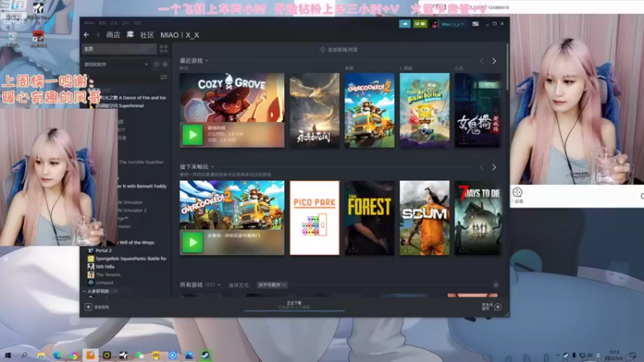Launch Microsoft Edge from the taskbar

[x=57, y=355]
